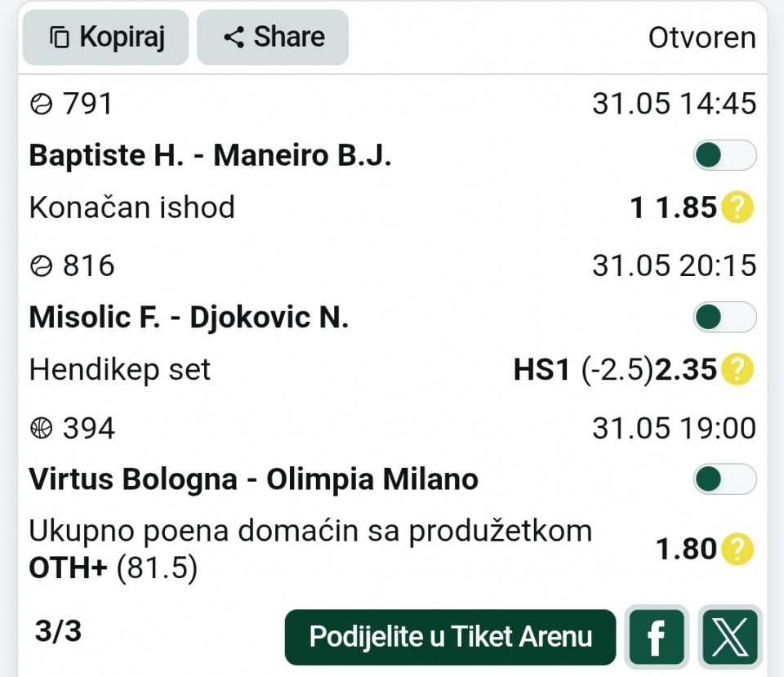Open the Baptiste H. - Maneiro B.J. match
Viewport: 784px width, 677px height.
click(x=210, y=155)
